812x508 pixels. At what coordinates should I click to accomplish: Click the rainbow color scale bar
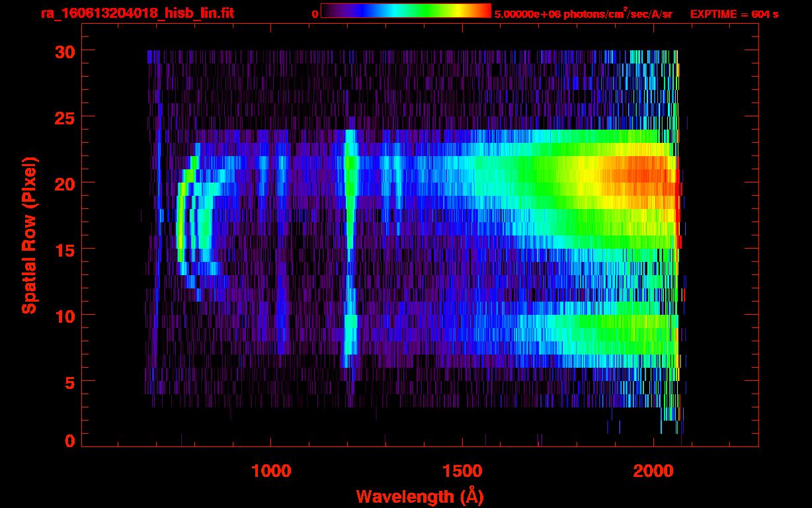tap(405, 11)
